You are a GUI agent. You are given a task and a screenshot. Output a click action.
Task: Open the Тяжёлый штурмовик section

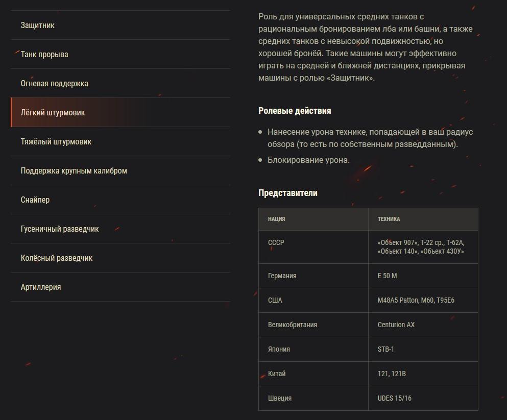click(x=56, y=141)
